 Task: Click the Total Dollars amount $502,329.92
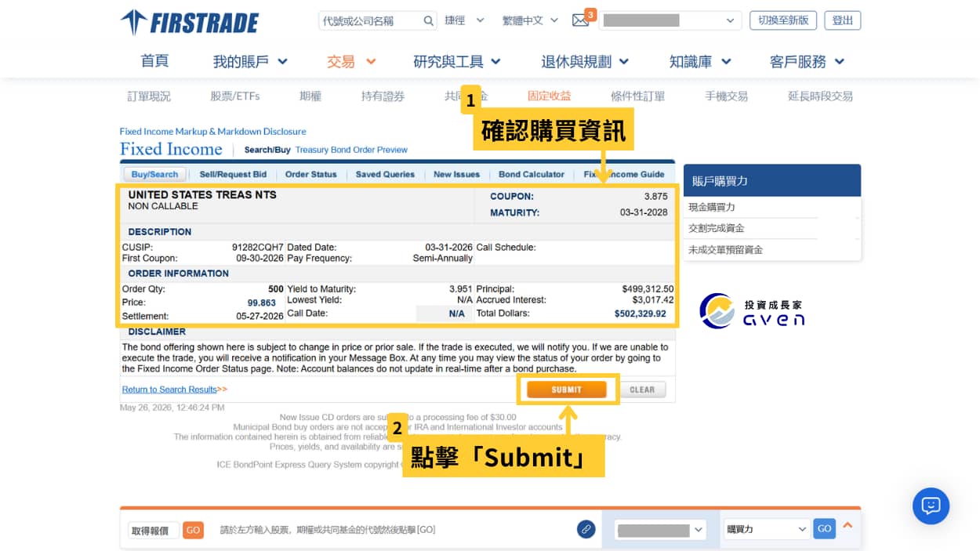tap(641, 314)
